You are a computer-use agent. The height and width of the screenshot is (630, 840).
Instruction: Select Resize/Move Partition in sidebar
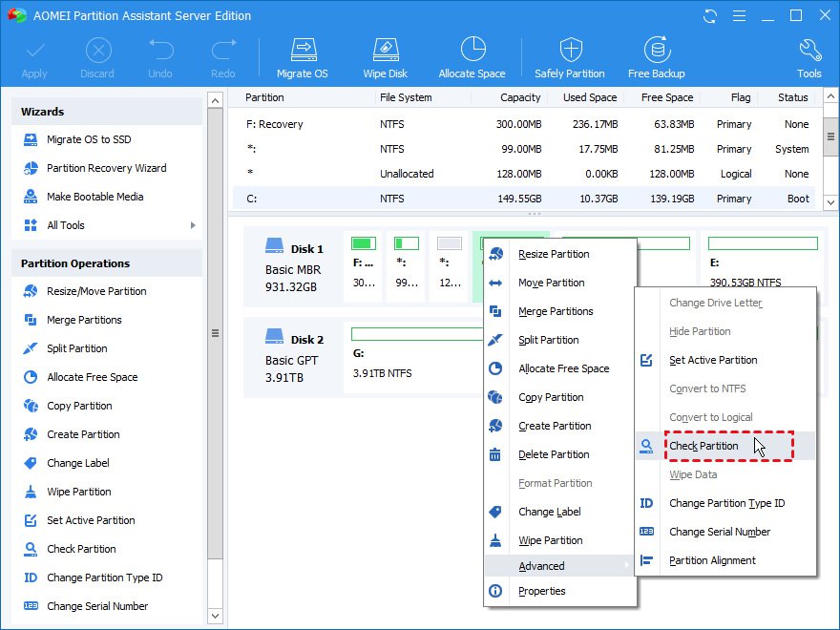click(85, 291)
